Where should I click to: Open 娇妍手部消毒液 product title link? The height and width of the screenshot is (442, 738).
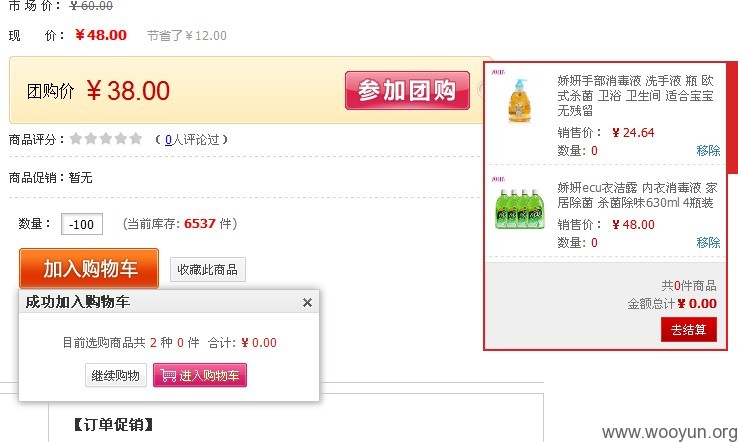[x=635, y=96]
